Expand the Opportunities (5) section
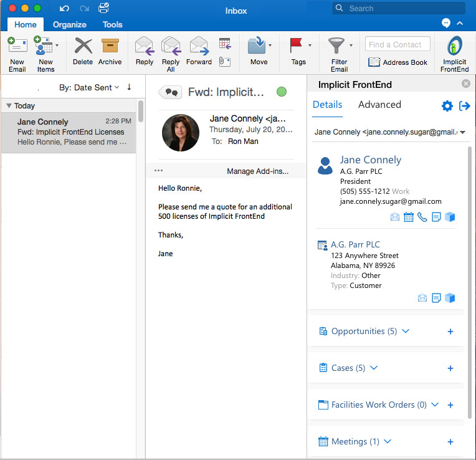The height and width of the screenshot is (460, 476). (x=406, y=331)
